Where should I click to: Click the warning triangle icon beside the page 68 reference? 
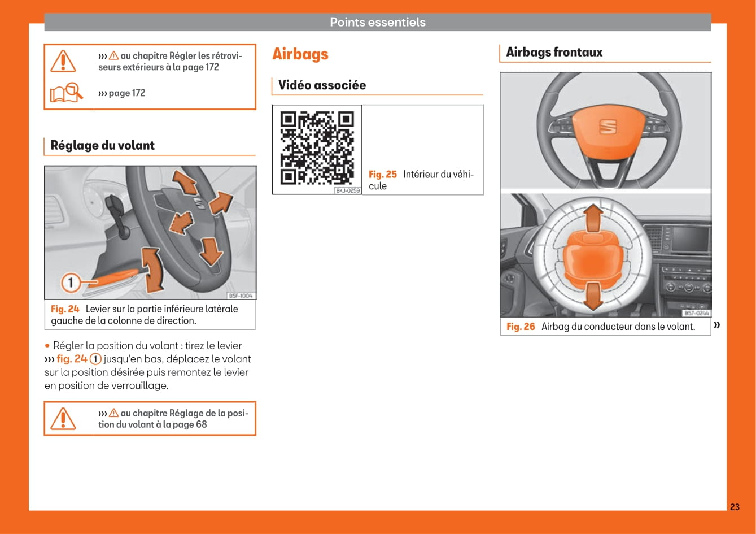63,419
